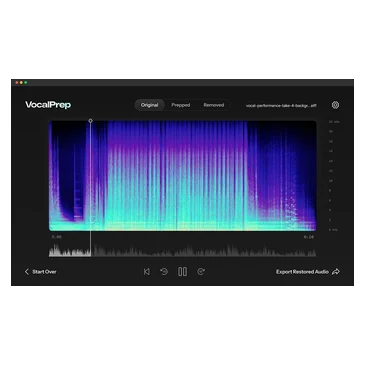The height and width of the screenshot is (365, 365).
Task: Switch to the Original tab
Action: (149, 105)
